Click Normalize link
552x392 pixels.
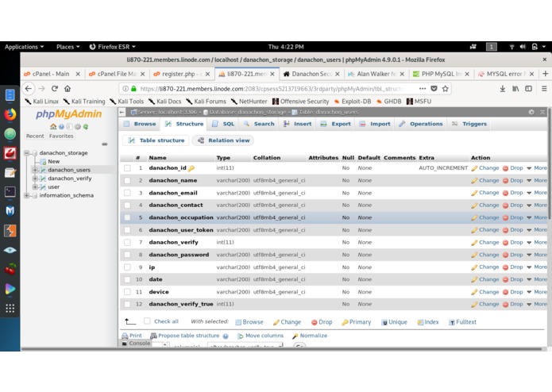pos(310,336)
